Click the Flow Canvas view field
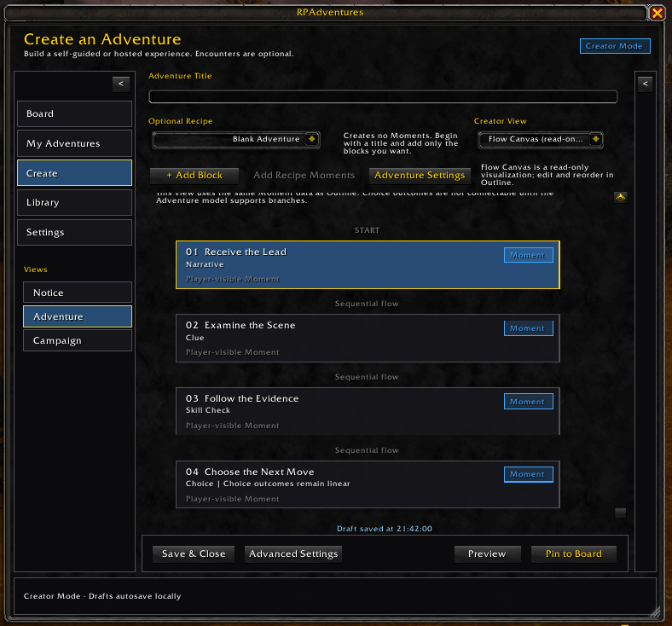The height and width of the screenshot is (626, 672). coord(541,139)
